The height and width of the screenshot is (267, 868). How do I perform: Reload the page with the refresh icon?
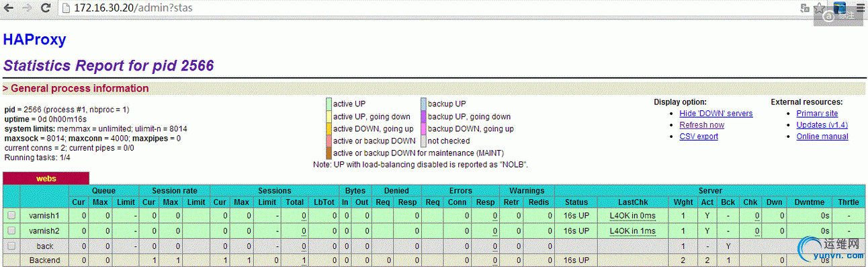pyautogui.click(x=46, y=9)
